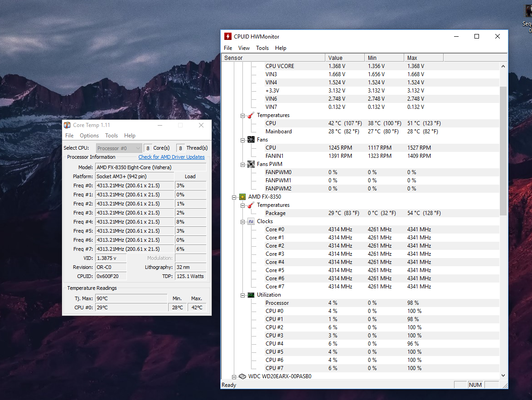This screenshot has height=400, width=532.
Task: Click the thermometer icon under AMD FX-8350
Action: coord(251,205)
